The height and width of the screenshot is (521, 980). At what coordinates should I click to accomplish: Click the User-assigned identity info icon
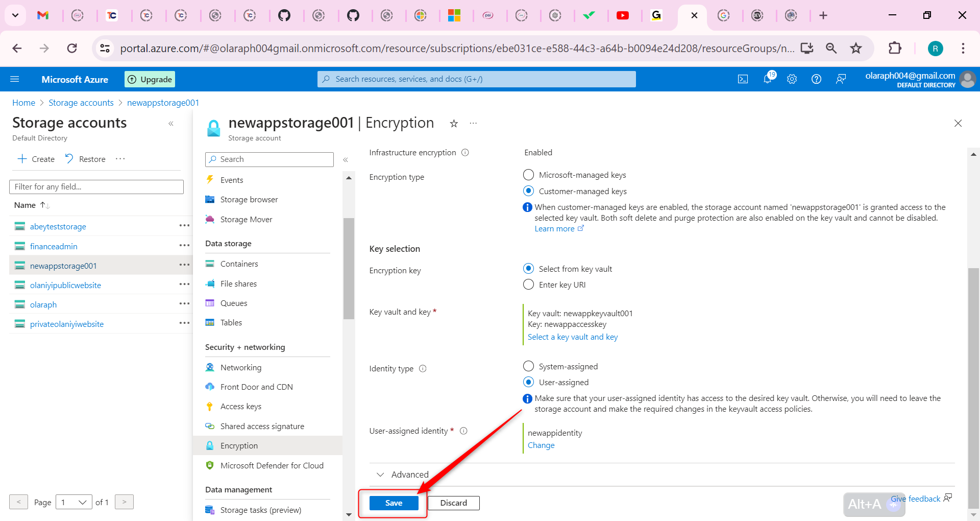(463, 431)
